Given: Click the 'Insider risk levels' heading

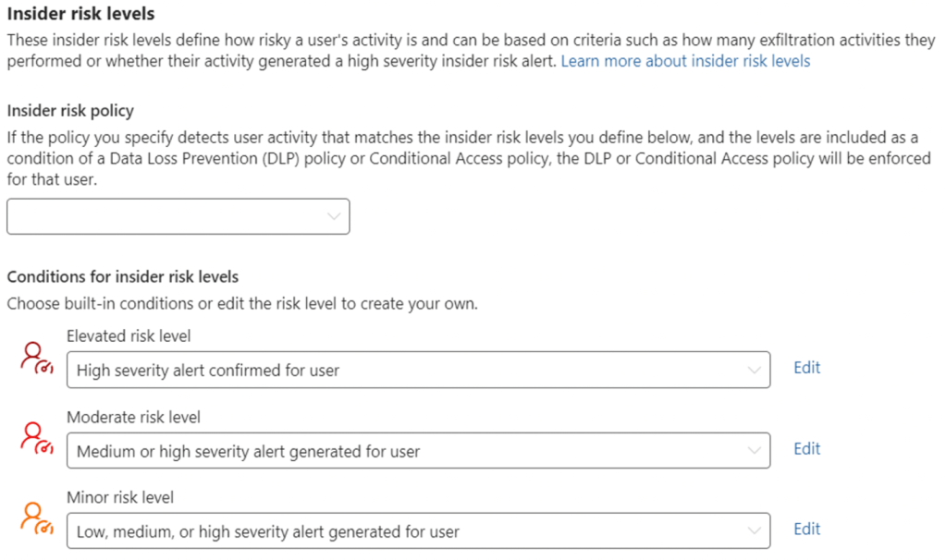Looking at the screenshot, I should (x=80, y=15).
